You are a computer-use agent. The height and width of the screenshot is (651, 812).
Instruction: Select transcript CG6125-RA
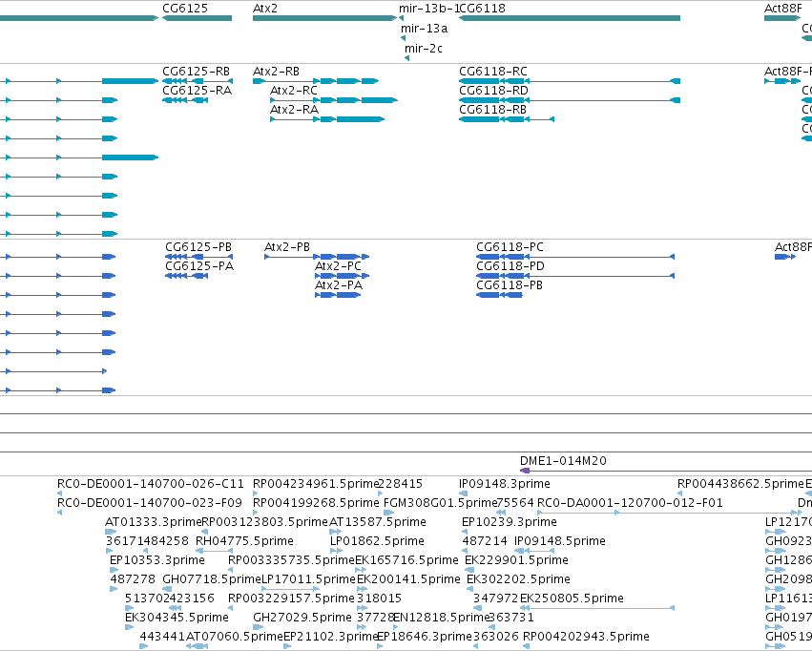[185, 100]
